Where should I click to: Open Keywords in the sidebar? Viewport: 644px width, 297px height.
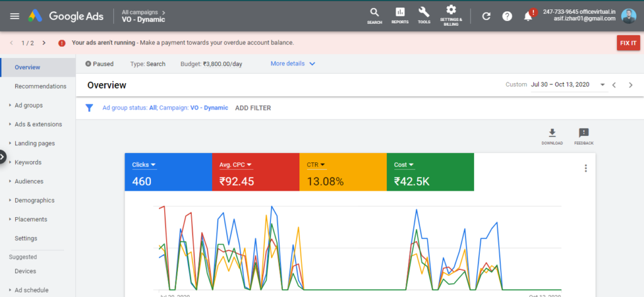(28, 162)
